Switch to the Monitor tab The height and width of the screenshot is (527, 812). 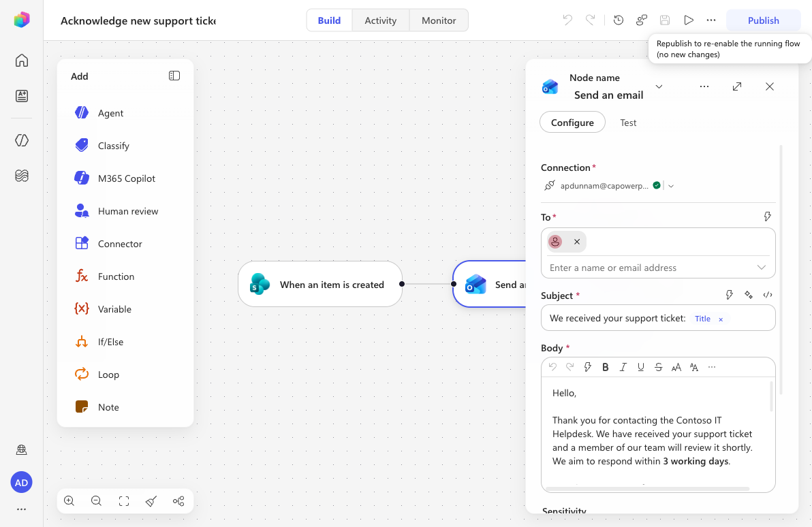(439, 20)
